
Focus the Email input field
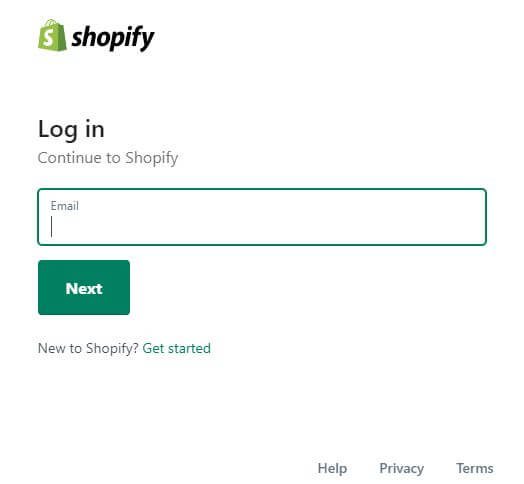click(262, 217)
